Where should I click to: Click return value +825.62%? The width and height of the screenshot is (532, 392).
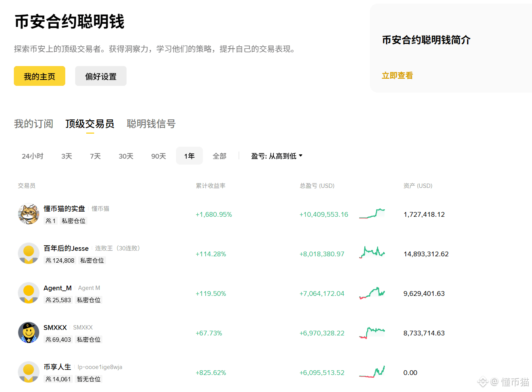211,373
